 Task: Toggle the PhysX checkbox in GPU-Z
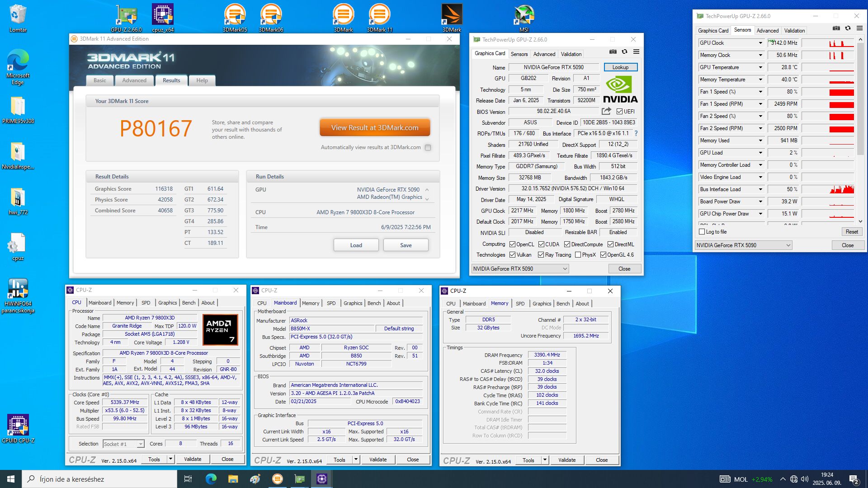[x=578, y=255]
